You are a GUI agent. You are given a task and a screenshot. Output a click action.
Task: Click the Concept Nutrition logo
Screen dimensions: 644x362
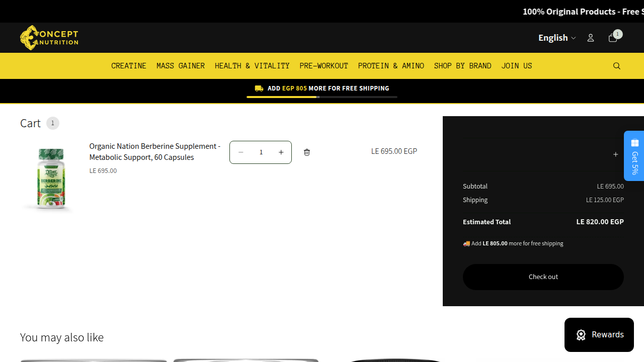(49, 38)
